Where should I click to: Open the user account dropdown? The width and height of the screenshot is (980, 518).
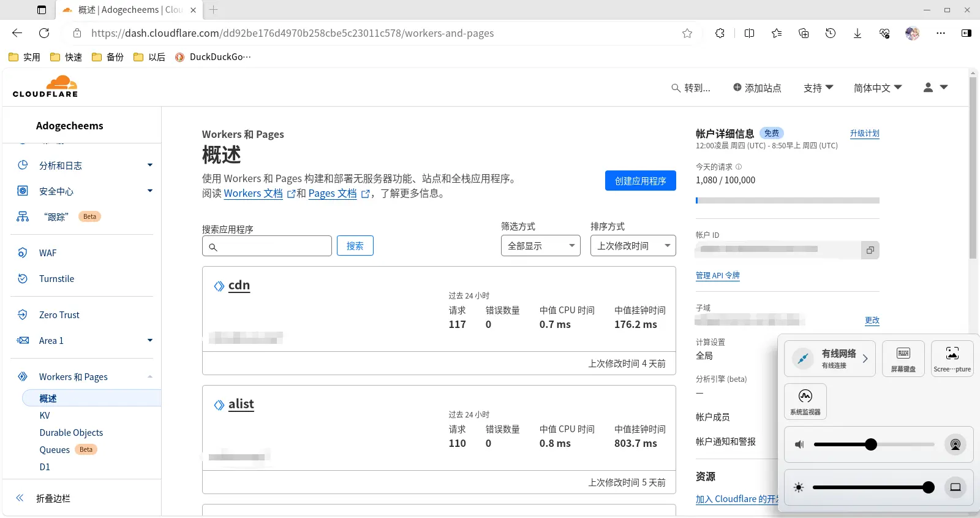click(x=935, y=88)
